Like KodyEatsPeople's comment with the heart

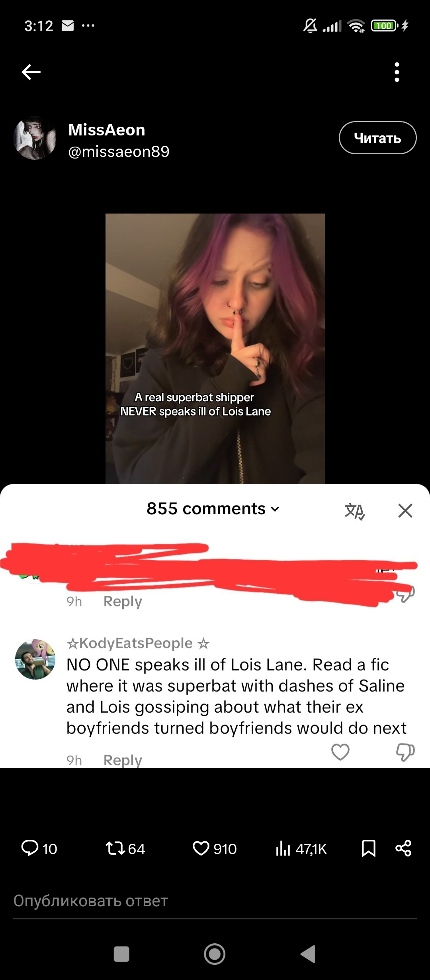click(x=340, y=752)
